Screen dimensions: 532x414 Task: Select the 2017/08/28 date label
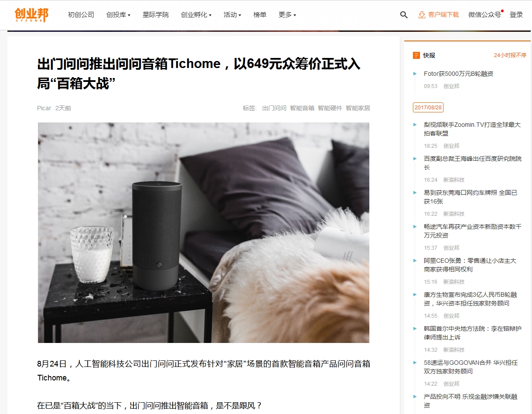pos(428,107)
